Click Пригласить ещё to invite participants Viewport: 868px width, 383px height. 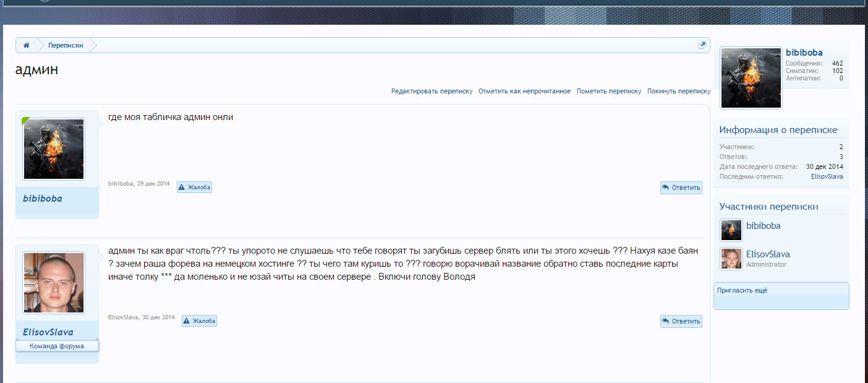click(742, 290)
